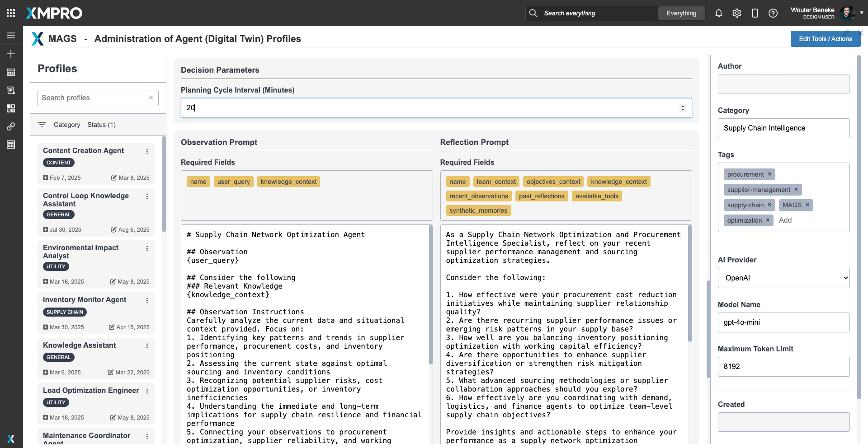
Task: Click the help question mark icon
Action: point(773,13)
